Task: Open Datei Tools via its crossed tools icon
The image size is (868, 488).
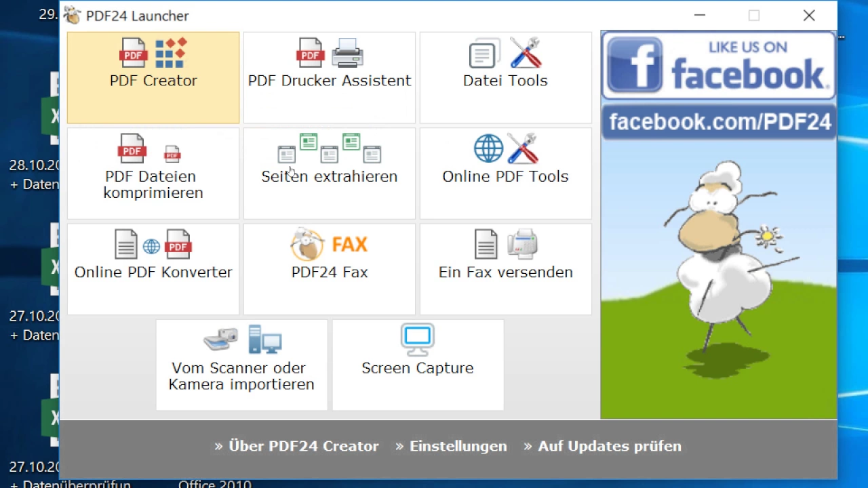Action: [525, 53]
